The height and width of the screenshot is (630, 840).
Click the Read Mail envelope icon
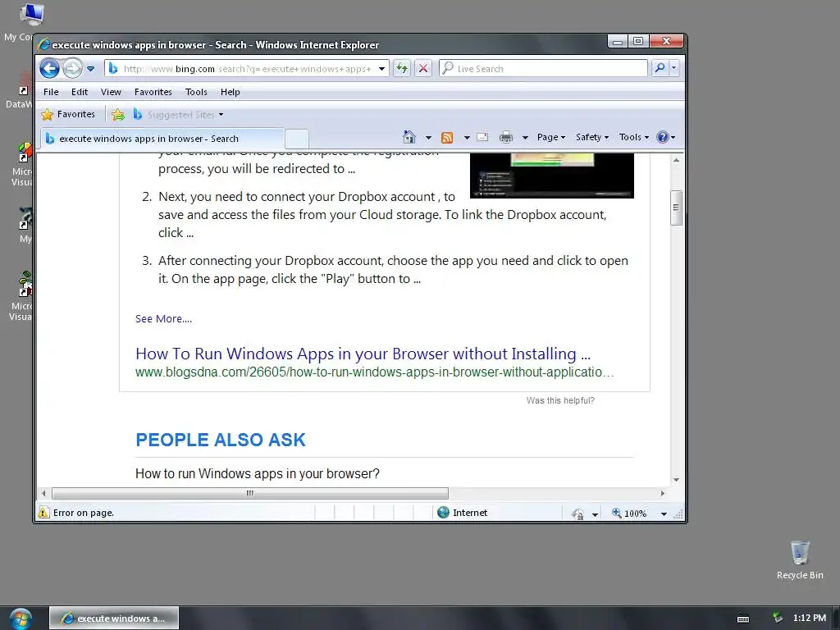(482, 137)
